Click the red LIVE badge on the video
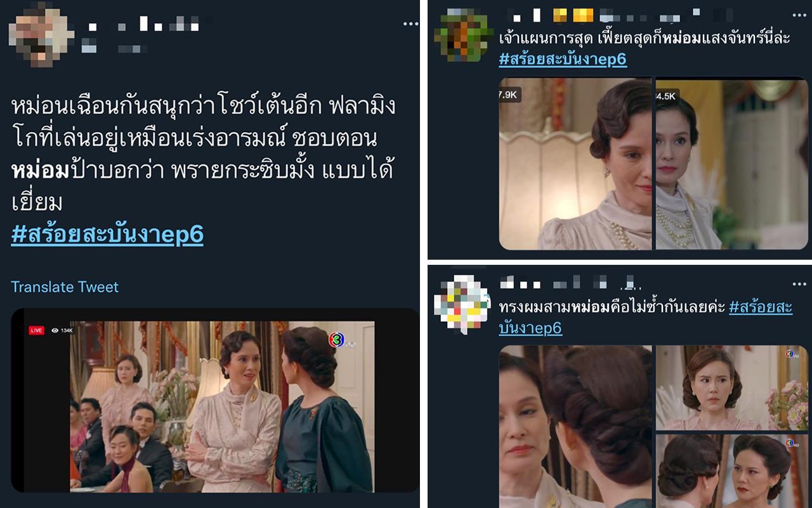Viewport: 812px width, 508px height. [37, 330]
